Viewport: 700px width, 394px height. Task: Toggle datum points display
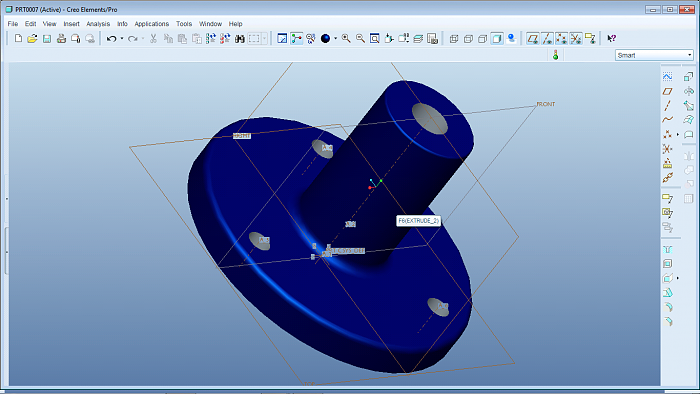coord(562,39)
